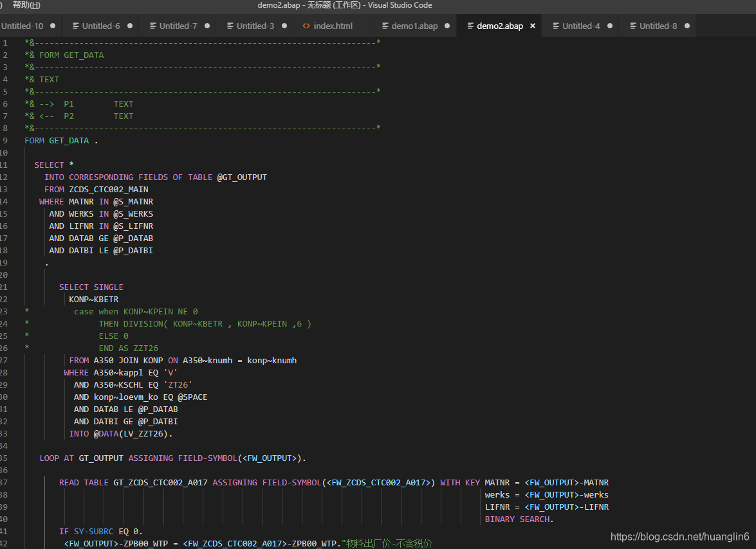Viewport: 756px width, 549px height.
Task: Click 'A350~knumh = konp~knumh' join condition
Action: pos(239,360)
